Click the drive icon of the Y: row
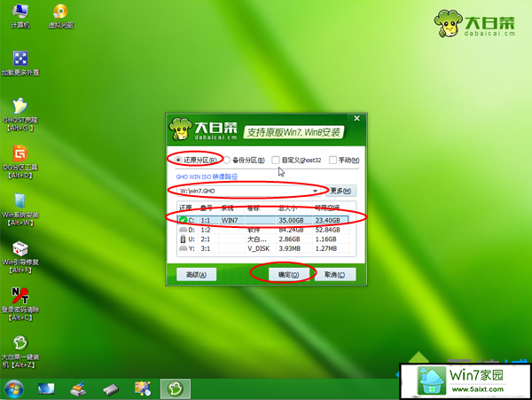532x400 pixels. point(184,248)
